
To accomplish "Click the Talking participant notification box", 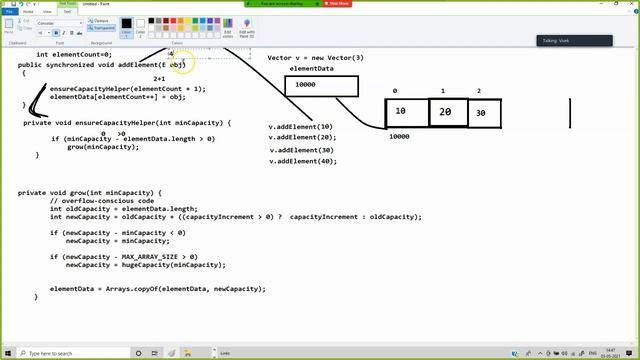I will click(x=574, y=41).
